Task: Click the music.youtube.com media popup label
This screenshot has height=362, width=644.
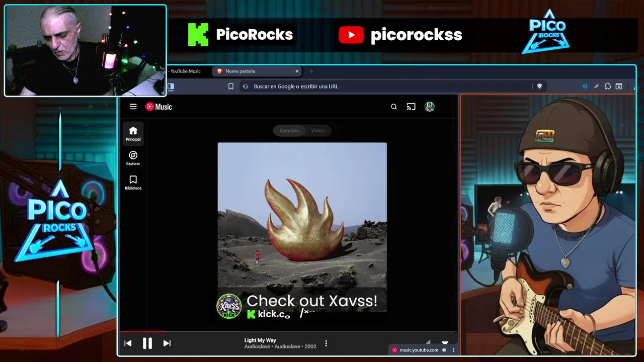Action: (419, 350)
